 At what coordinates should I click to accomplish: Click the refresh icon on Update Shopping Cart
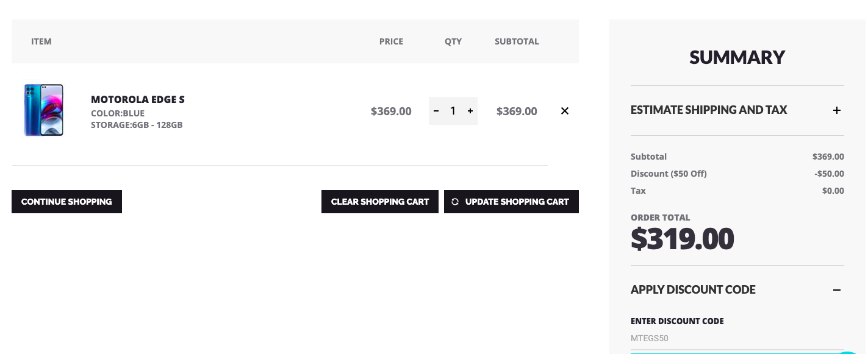tap(455, 202)
